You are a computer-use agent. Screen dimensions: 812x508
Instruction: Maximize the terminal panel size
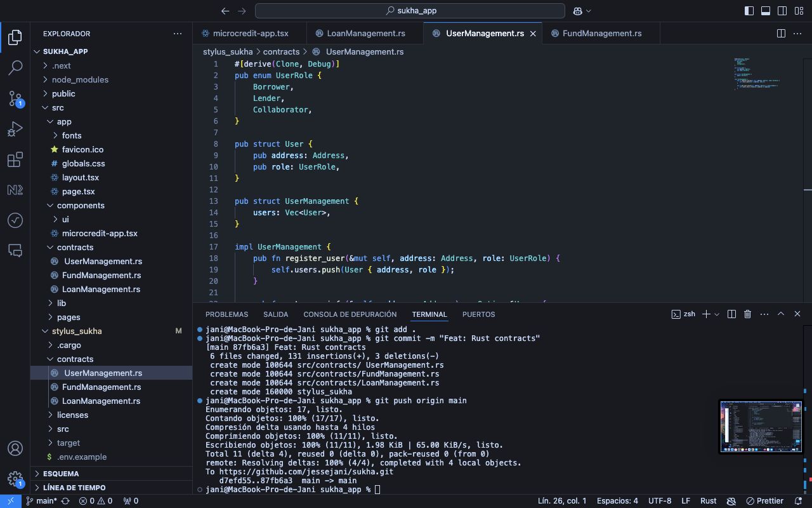(781, 314)
